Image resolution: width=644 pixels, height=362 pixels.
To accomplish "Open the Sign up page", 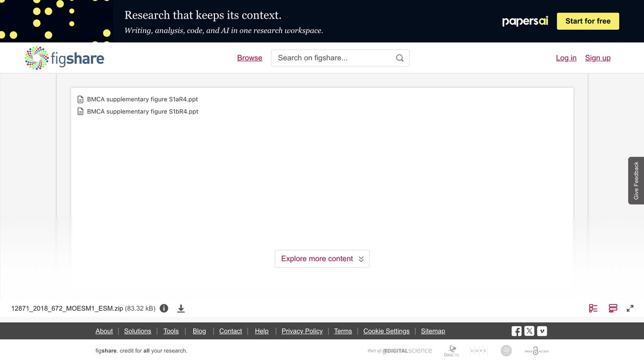I will click(x=598, y=58).
